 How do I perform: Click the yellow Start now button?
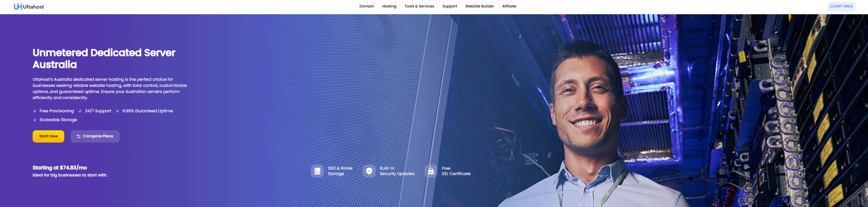point(48,136)
